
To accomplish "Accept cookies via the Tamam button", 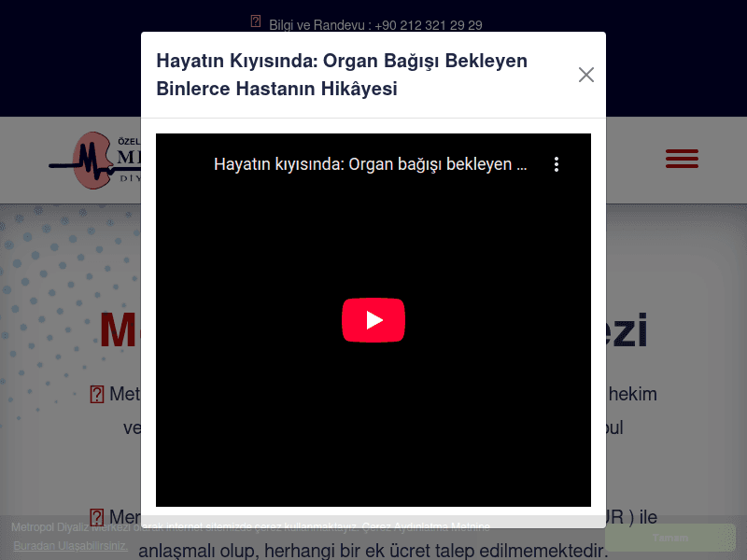I will click(670, 538).
